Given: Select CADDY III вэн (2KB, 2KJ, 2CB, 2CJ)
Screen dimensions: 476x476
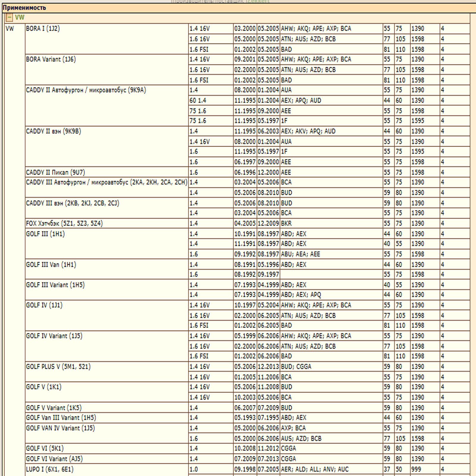Looking at the screenshot, I should [73, 203].
